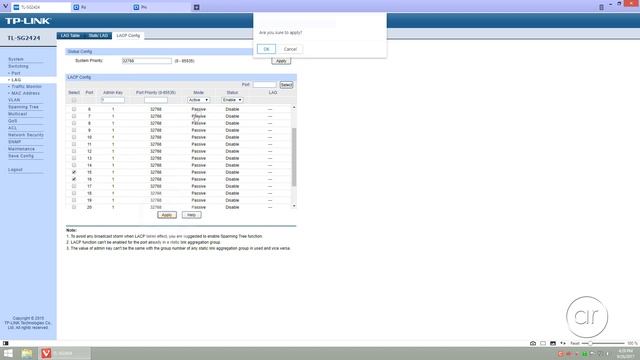
Task: Check the box for port 8
Action: [74, 123]
